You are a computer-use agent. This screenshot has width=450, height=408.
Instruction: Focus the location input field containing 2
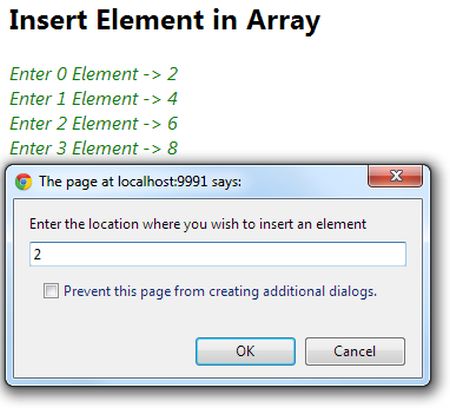218,254
